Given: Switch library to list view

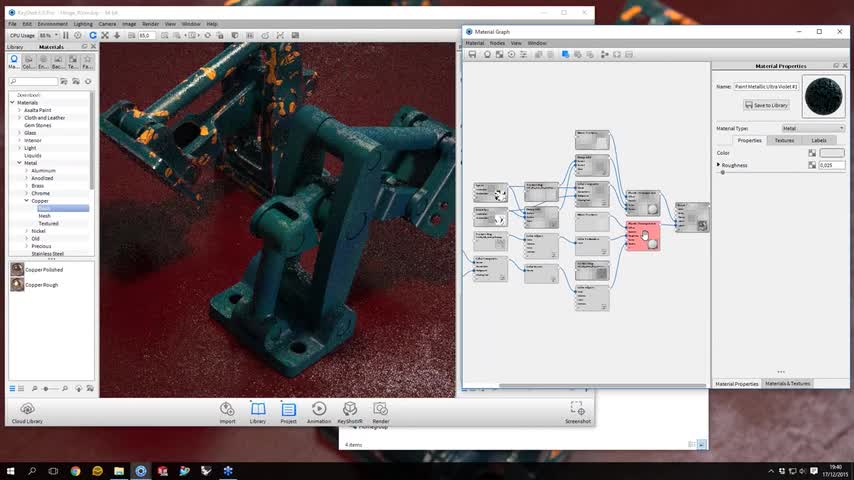Looking at the screenshot, I should tap(12, 388).
